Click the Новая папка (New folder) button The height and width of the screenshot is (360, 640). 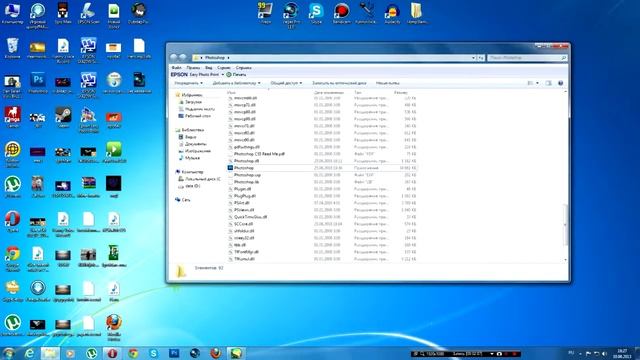click(387, 83)
